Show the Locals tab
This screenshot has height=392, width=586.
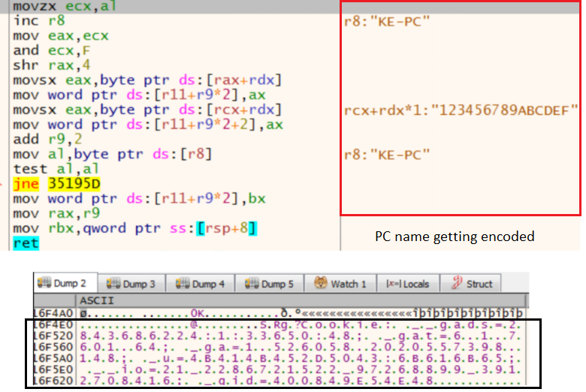(x=408, y=284)
